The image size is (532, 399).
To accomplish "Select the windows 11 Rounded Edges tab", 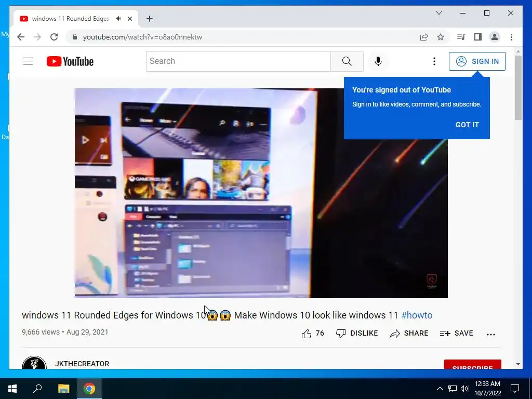I will click(75, 19).
